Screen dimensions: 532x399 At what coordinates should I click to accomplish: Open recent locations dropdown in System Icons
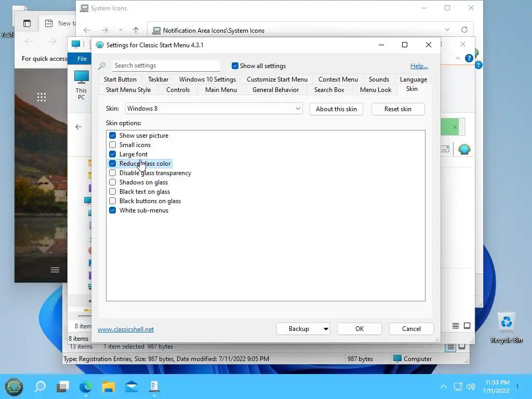coord(121,30)
